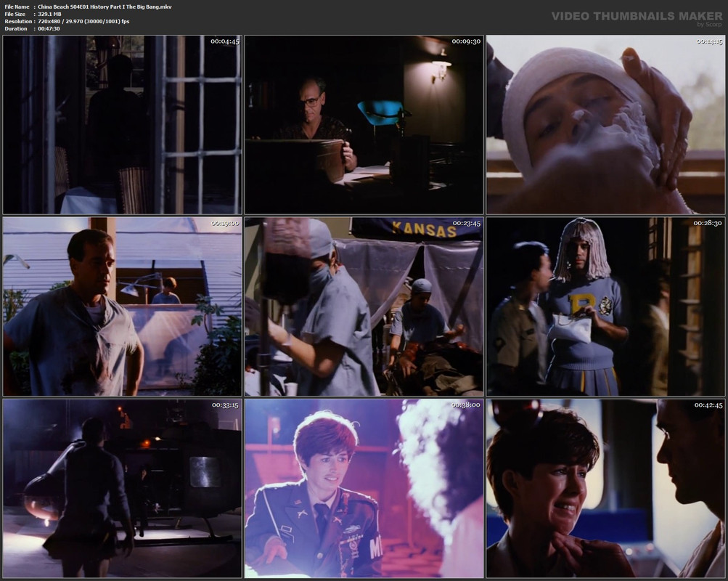Open the helicopter thumbnail at 00:33:15
This screenshot has height=581, width=728.
[122, 489]
